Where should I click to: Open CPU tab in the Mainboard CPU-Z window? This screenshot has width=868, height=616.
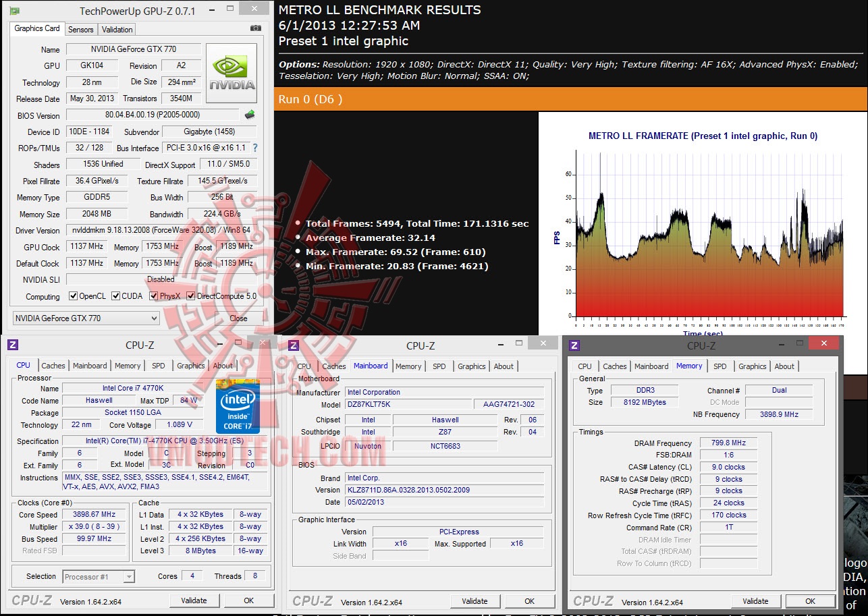tap(304, 366)
